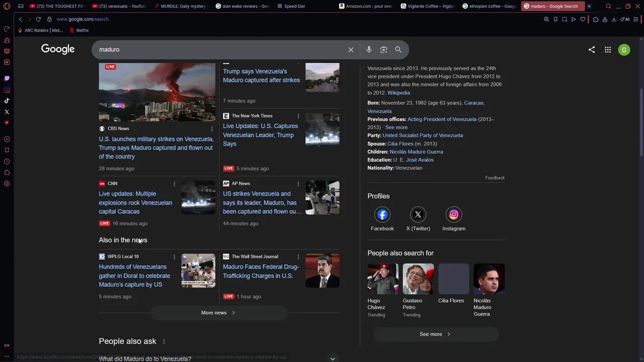The height and width of the screenshot is (362, 644).
Task: Go back to the previous page
Action: [20, 19]
